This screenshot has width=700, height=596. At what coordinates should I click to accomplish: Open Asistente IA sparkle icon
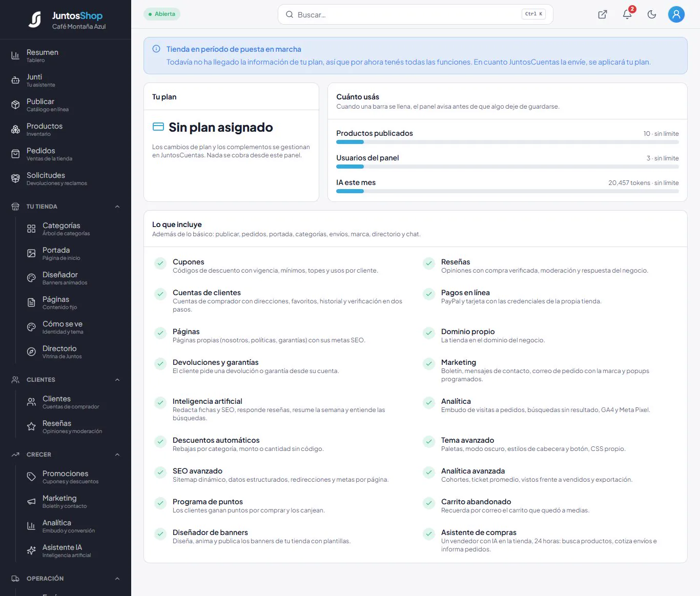(x=31, y=550)
